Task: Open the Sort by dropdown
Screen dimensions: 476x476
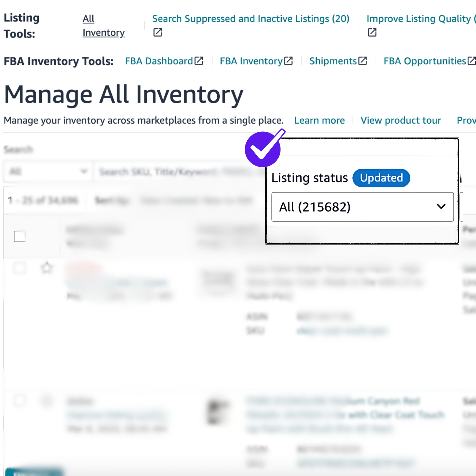Action: click(196, 201)
